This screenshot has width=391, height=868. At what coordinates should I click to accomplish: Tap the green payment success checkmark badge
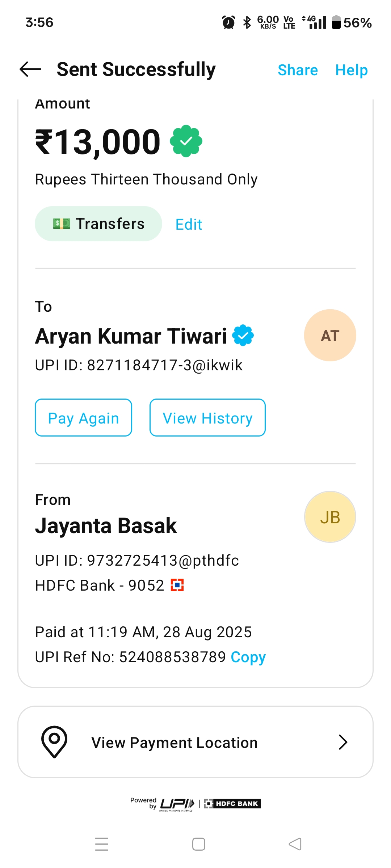point(186,141)
